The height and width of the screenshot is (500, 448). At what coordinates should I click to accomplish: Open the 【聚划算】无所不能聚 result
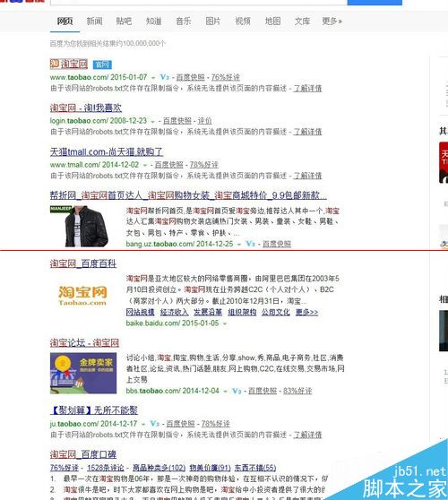tap(94, 410)
